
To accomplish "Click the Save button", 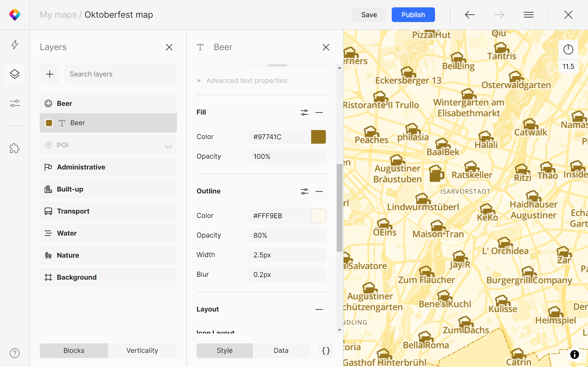I will (x=369, y=15).
